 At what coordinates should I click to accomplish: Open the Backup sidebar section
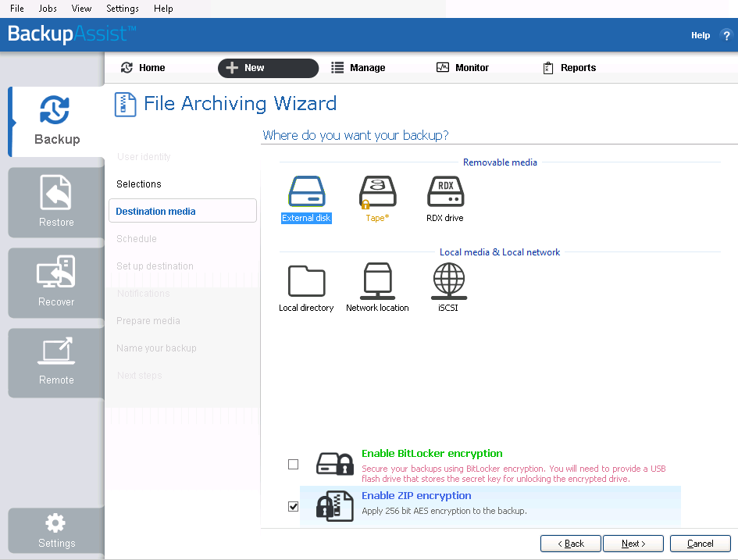[56, 121]
